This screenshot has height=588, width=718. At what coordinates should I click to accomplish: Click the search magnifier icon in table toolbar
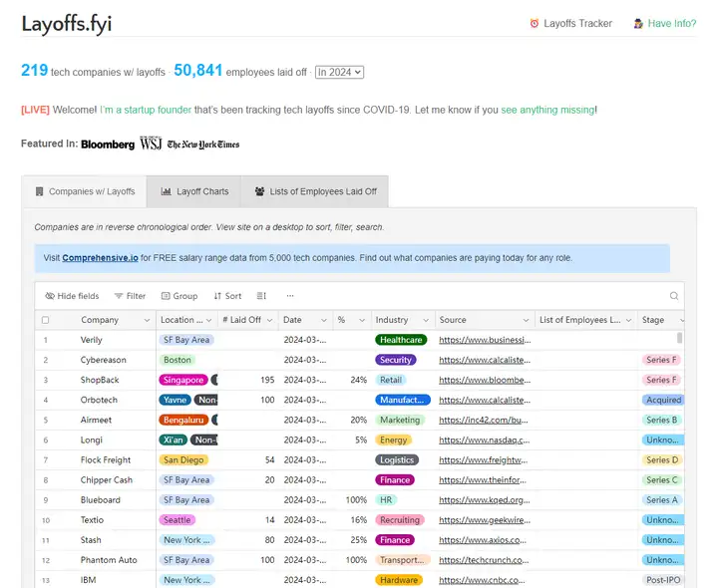[x=674, y=296]
